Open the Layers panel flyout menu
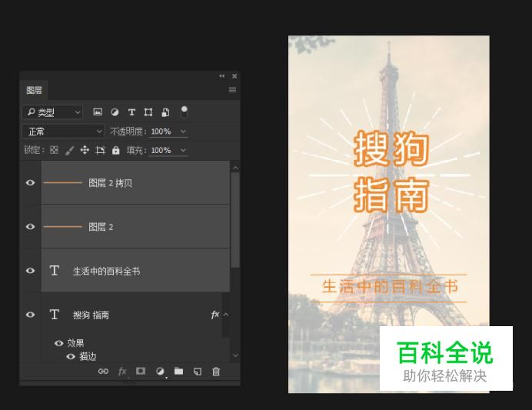 pos(232,90)
